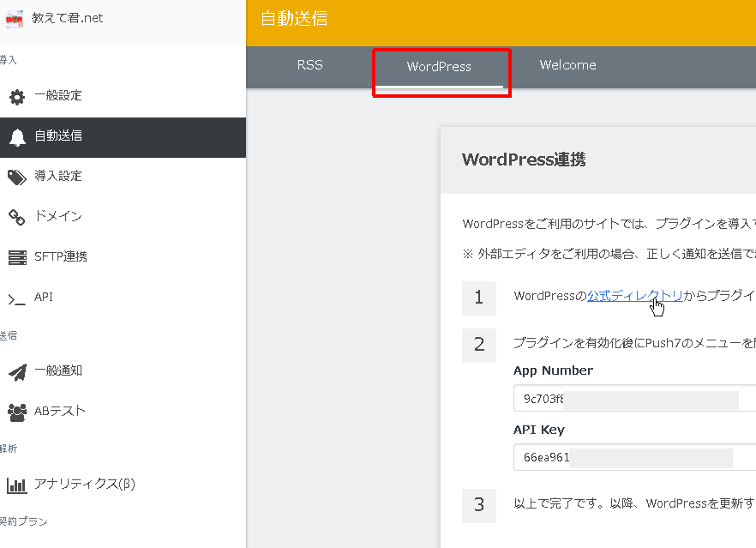Click the tags icon beside 導入設定

pyautogui.click(x=17, y=177)
